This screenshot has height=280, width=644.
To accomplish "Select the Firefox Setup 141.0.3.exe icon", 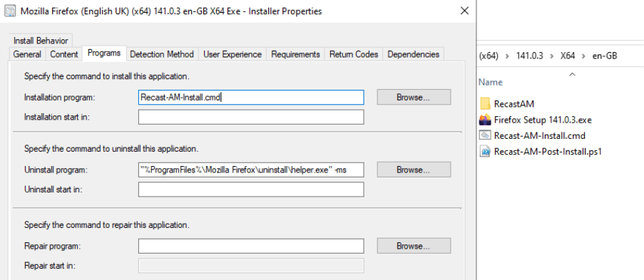I will (x=485, y=120).
